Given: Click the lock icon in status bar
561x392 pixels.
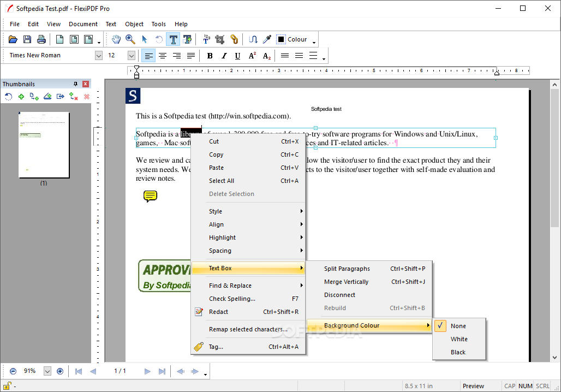Looking at the screenshot, I should [x=7, y=386].
